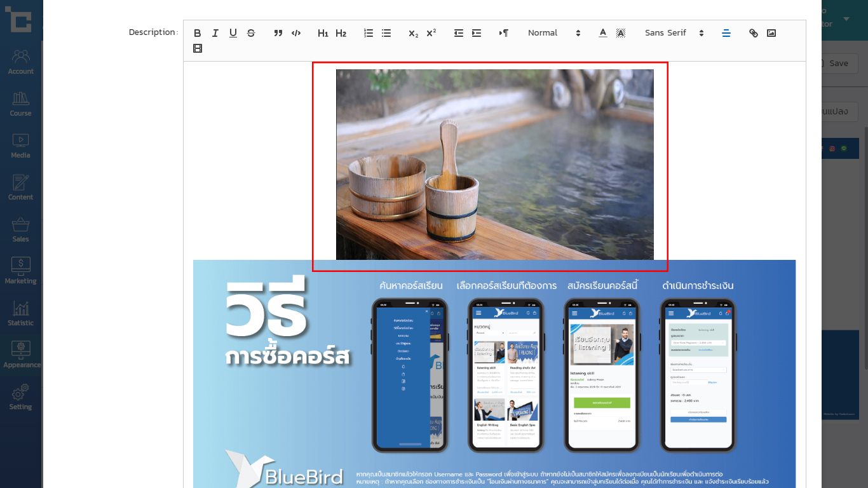Open the Normal text size dropdown
Image resolution: width=868 pixels, height=488 pixels.
(554, 33)
